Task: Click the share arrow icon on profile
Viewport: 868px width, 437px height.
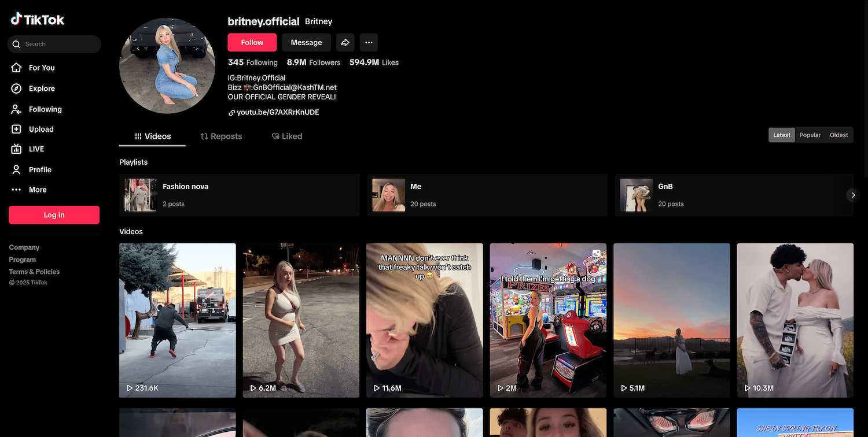Action: point(345,42)
